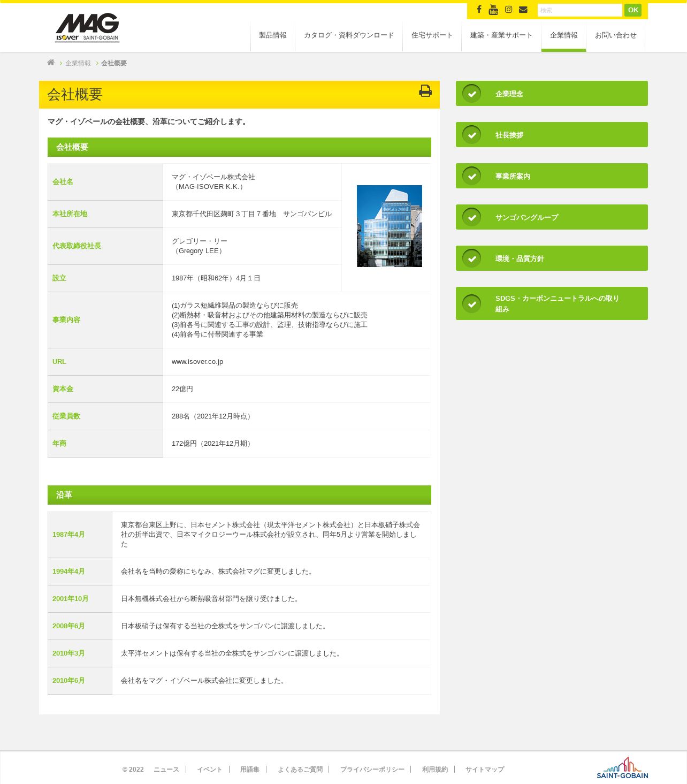The image size is (687, 784).
Task: Open the 社長挨拶 sidebar link
Action: (x=552, y=135)
